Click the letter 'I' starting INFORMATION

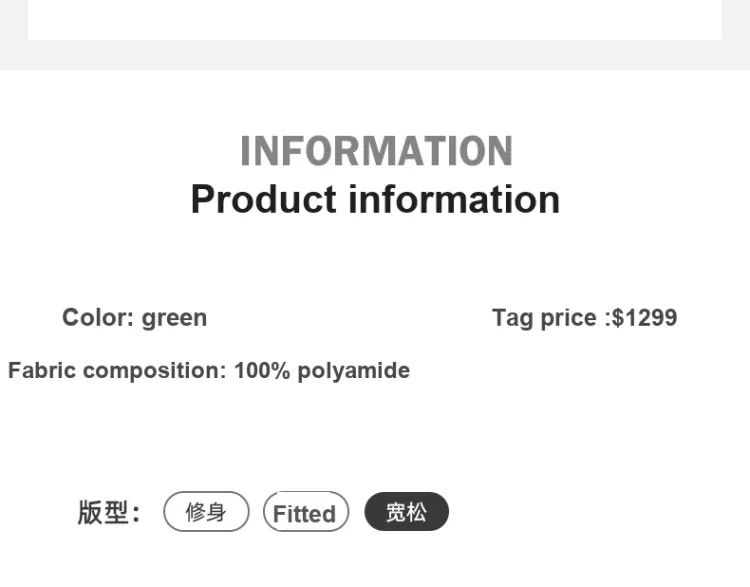(x=245, y=151)
